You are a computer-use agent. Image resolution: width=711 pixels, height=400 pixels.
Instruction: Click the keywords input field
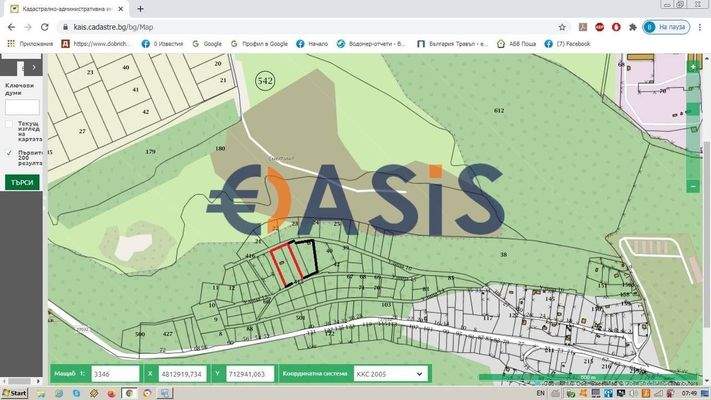click(x=22, y=106)
